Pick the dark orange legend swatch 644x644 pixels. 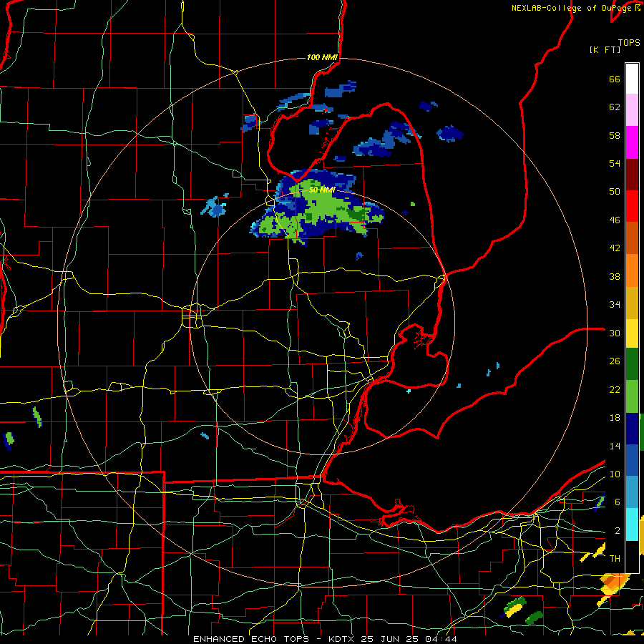[x=632, y=238]
